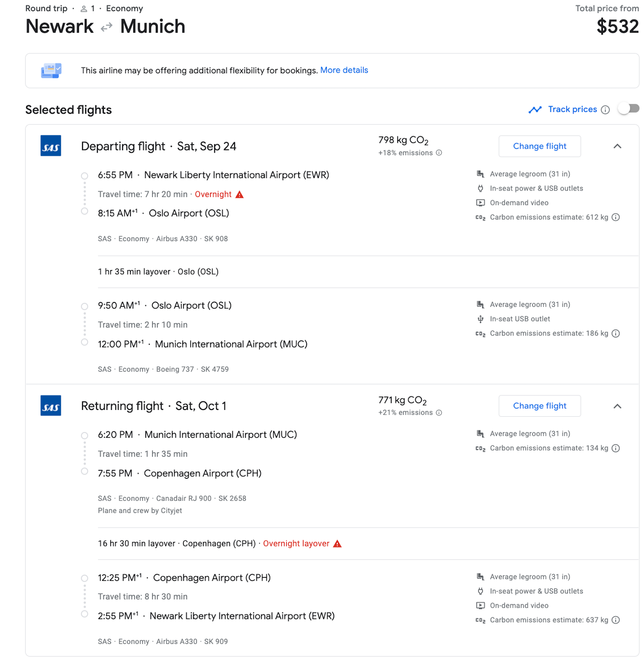Click the in-seat power & USB outlets icon
The height and width of the screenshot is (662, 644).
pyautogui.click(x=480, y=188)
